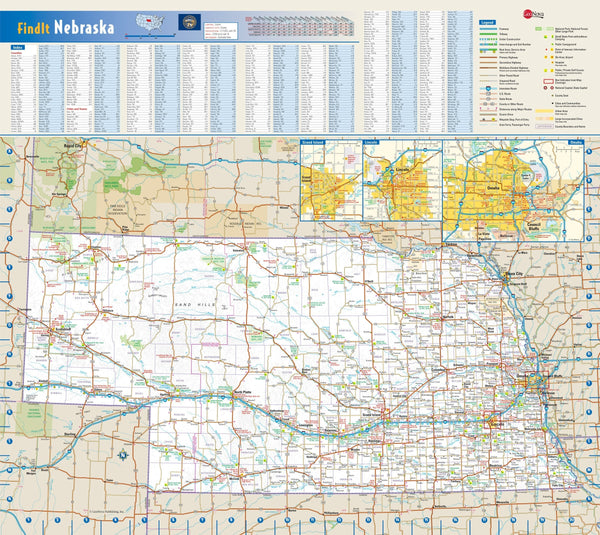Click the map scale bar under locator map
600x535 pixels.
(150, 36)
